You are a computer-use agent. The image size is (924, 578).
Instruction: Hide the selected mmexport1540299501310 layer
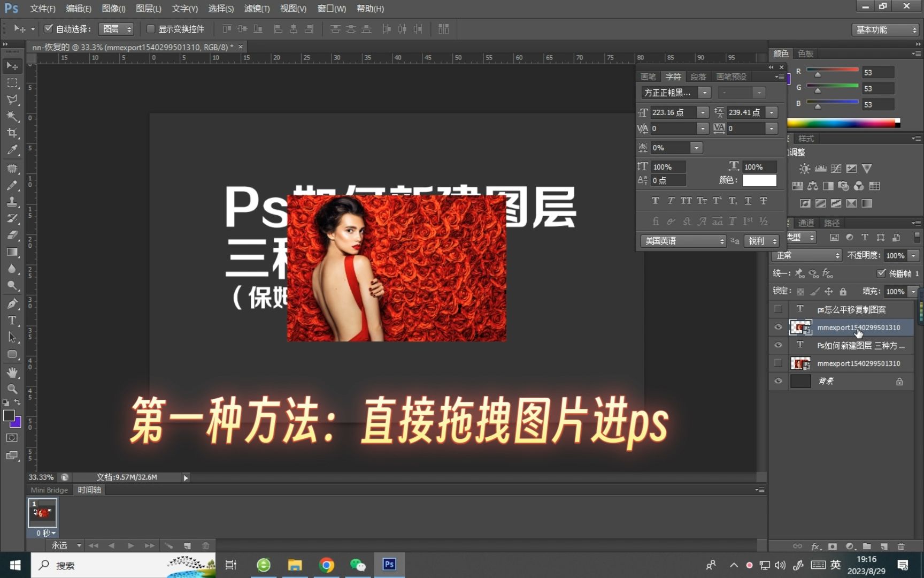click(x=778, y=327)
